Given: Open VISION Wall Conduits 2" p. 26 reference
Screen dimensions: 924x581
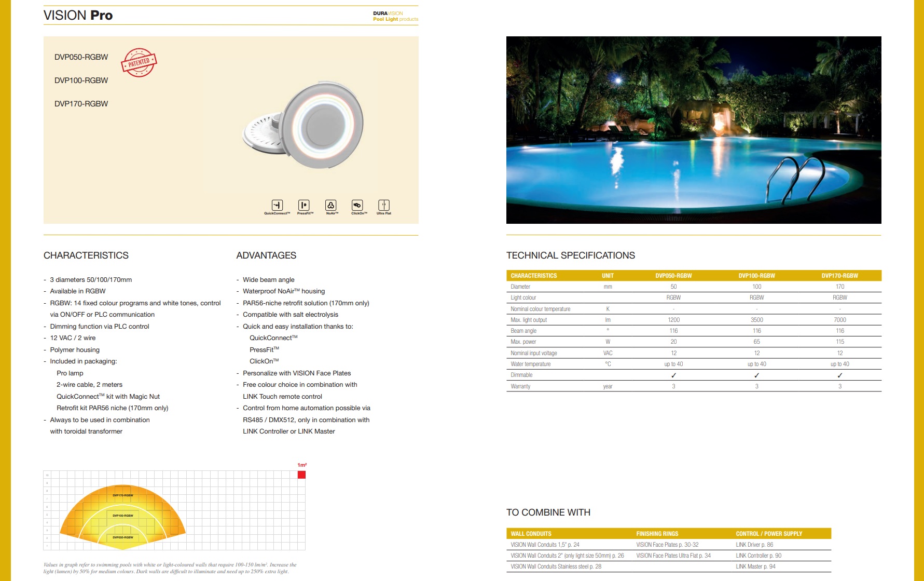Looking at the screenshot, I should (x=567, y=556).
